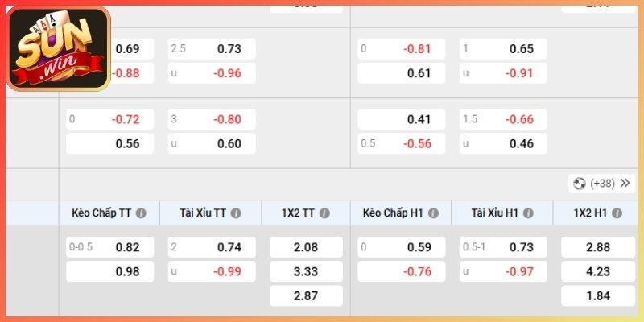Open info icon beside 1X2 TT
The height and width of the screenshot is (322, 644).
click(x=324, y=213)
